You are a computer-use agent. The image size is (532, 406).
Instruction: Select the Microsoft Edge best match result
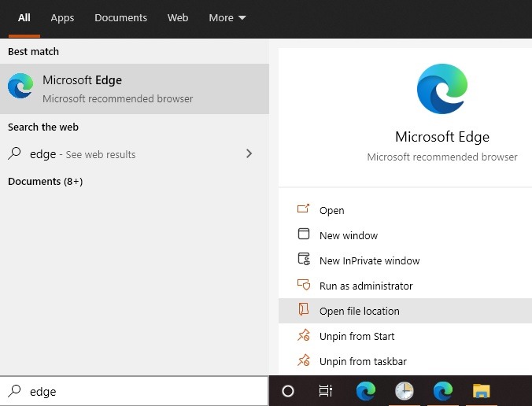pyautogui.click(x=135, y=89)
